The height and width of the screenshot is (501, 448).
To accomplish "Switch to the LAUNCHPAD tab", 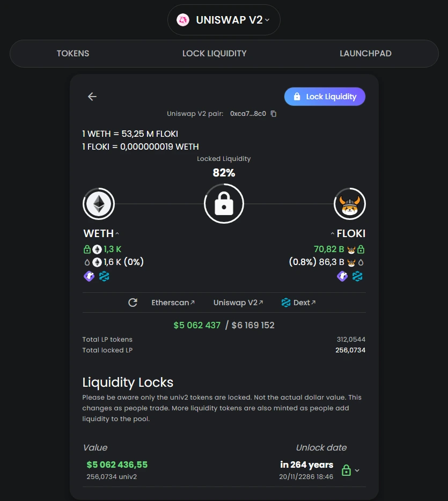I will point(365,53).
